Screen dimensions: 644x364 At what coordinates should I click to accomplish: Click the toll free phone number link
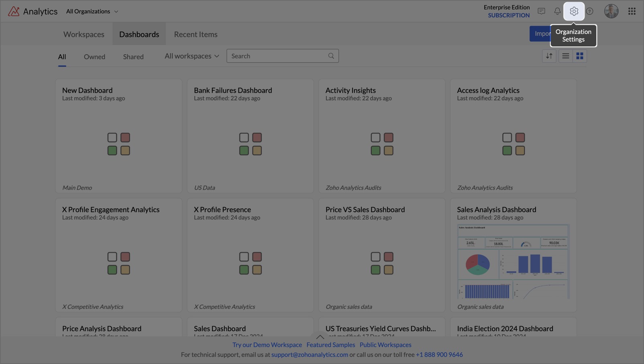(439, 354)
